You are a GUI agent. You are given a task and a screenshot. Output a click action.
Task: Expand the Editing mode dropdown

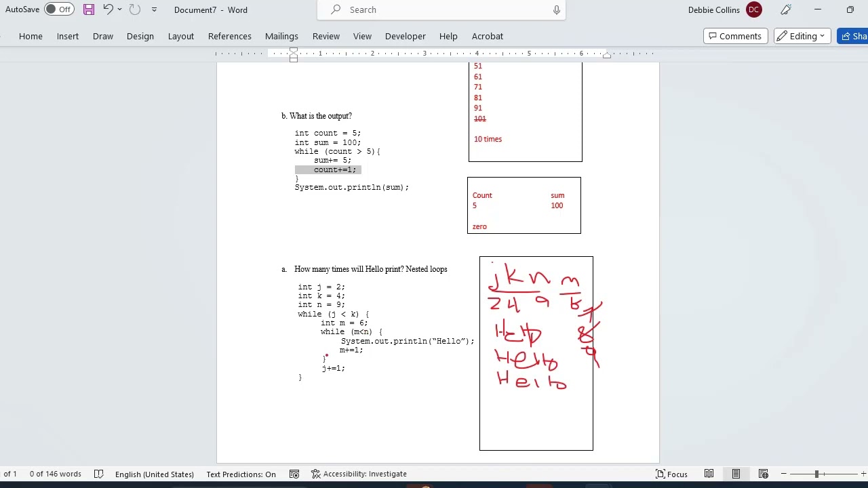(x=802, y=36)
